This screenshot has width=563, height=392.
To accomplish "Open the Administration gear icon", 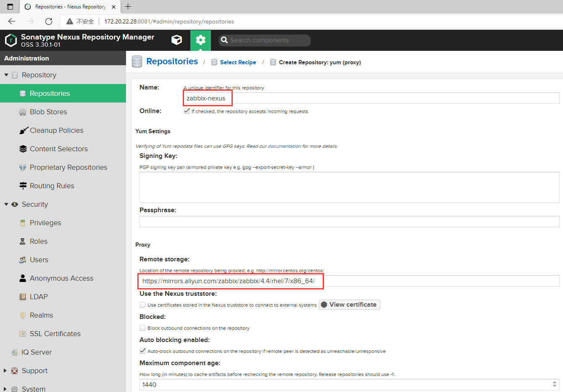I will (201, 40).
